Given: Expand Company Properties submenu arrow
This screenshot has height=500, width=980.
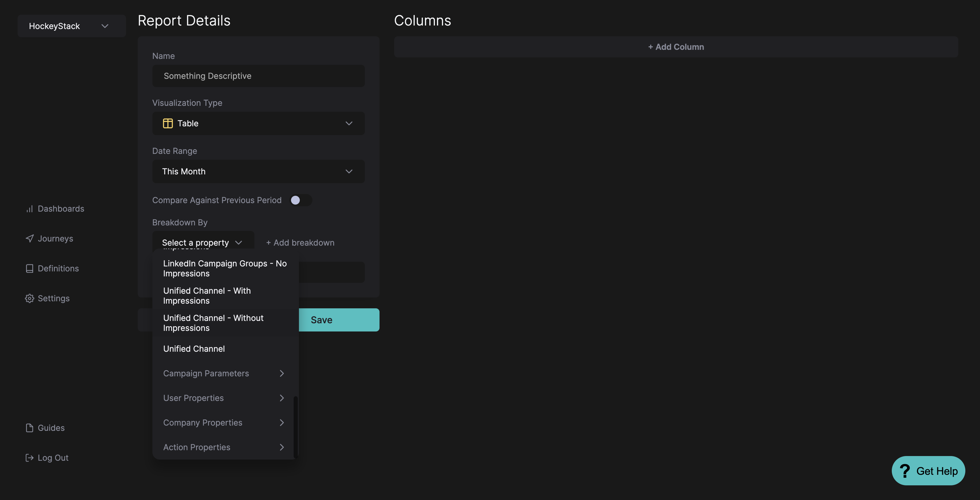Looking at the screenshot, I should click(282, 423).
